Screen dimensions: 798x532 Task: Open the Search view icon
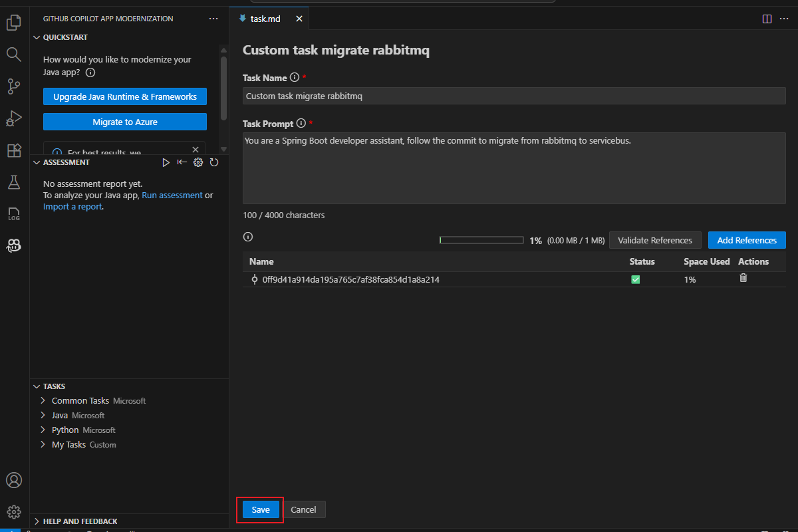coord(14,54)
